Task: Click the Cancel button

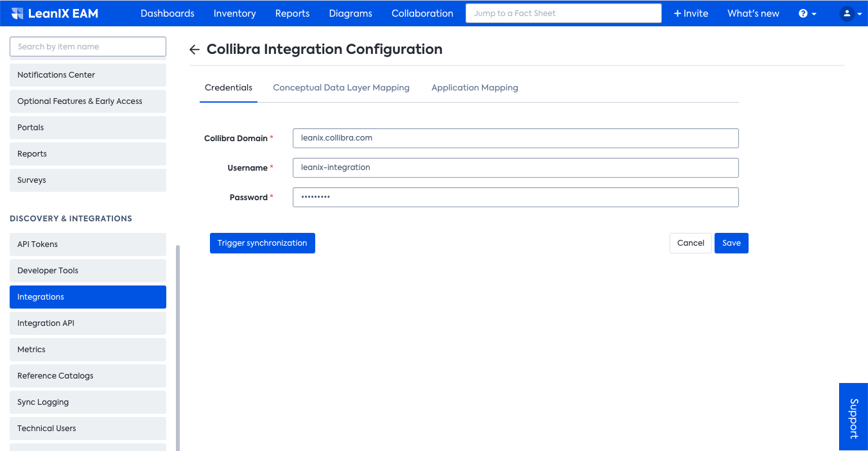Action: (x=691, y=243)
